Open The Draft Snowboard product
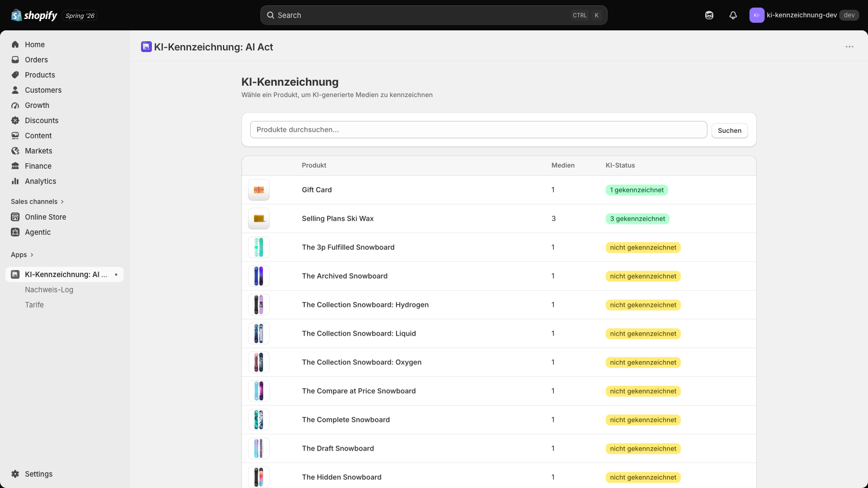This screenshot has width=868, height=488. [x=499, y=448]
